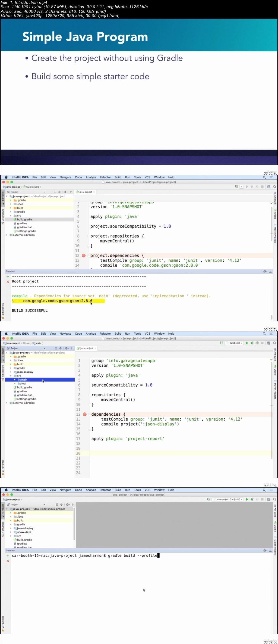Click highlighted com.google.code.gson:gson:2.8.0 terminal line

tap(58, 301)
